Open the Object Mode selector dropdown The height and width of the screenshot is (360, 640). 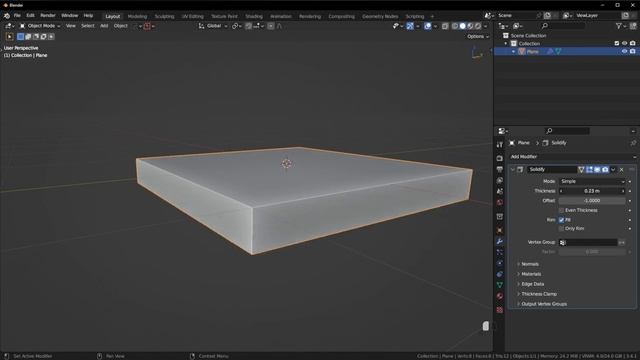[x=40, y=26]
